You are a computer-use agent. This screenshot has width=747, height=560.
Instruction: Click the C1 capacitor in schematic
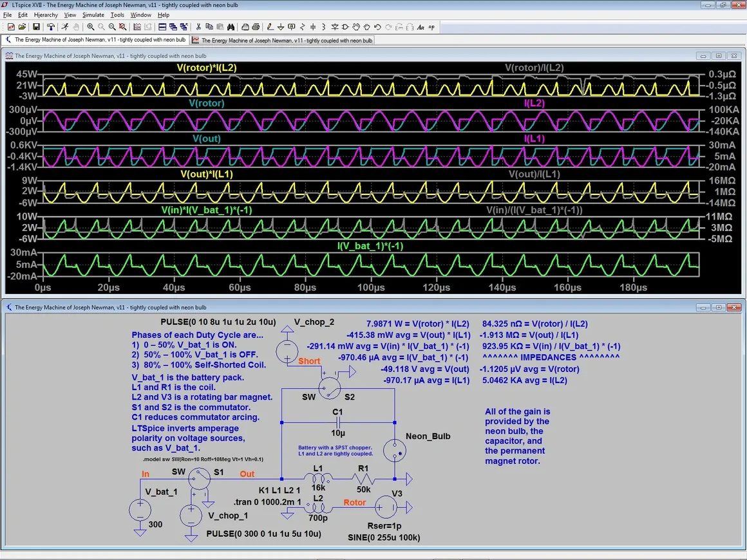[338, 423]
